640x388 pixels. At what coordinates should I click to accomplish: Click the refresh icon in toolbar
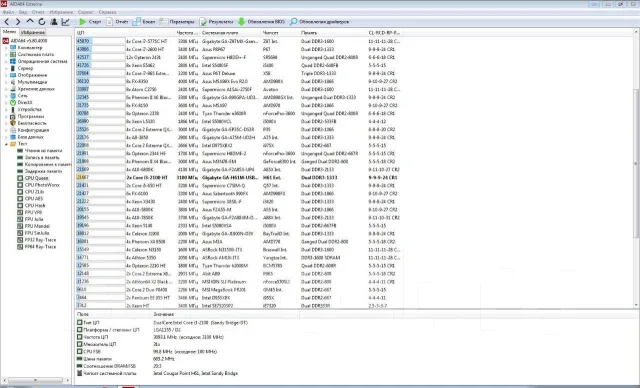42,22
